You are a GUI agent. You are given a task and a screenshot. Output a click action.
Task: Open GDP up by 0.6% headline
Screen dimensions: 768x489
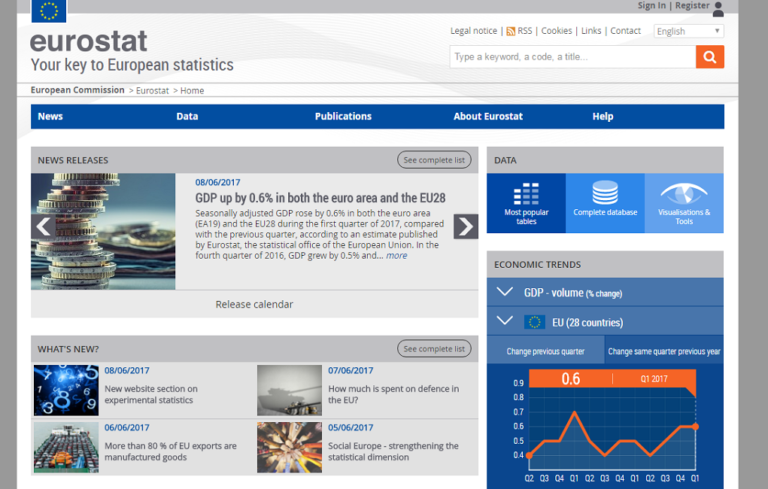pyautogui.click(x=320, y=198)
